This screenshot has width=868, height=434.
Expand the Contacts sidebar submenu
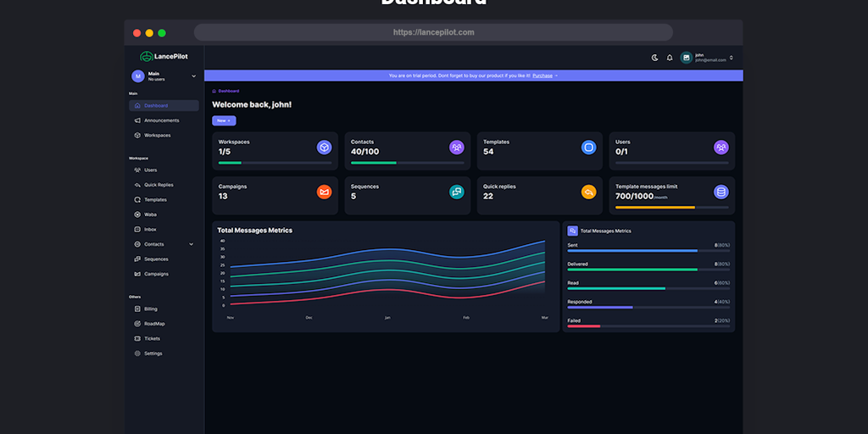[191, 244]
